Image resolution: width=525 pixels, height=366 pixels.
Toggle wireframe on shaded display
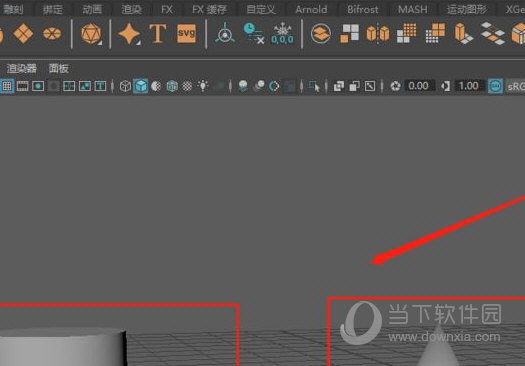click(x=172, y=86)
